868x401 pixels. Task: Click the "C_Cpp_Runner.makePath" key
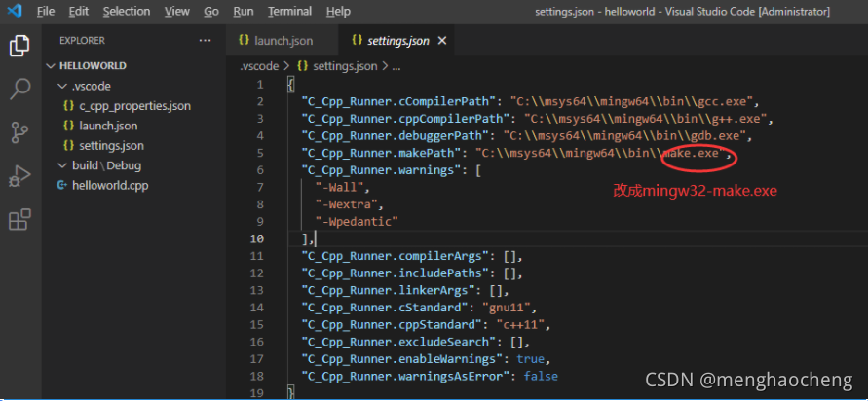382,153
